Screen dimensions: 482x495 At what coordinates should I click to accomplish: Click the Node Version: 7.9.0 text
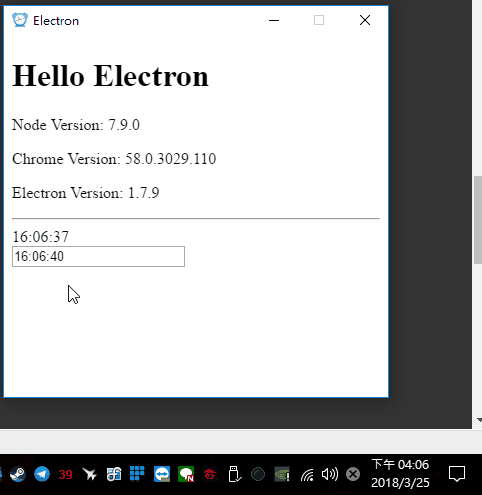pyautogui.click(x=76, y=125)
